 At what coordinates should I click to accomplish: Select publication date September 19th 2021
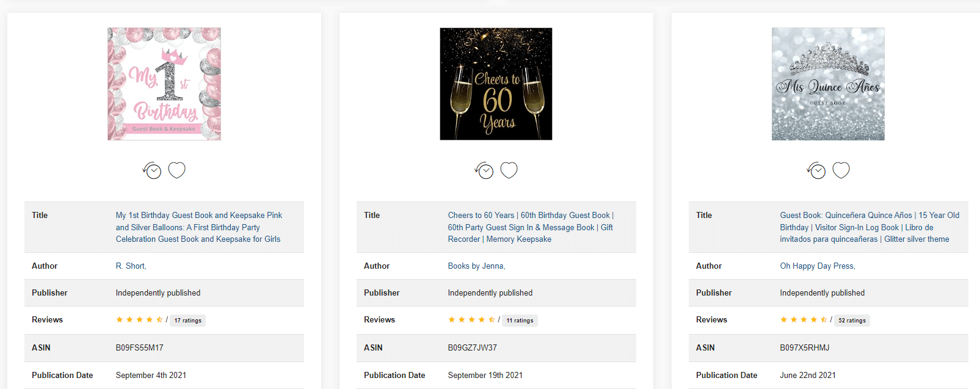[485, 376]
